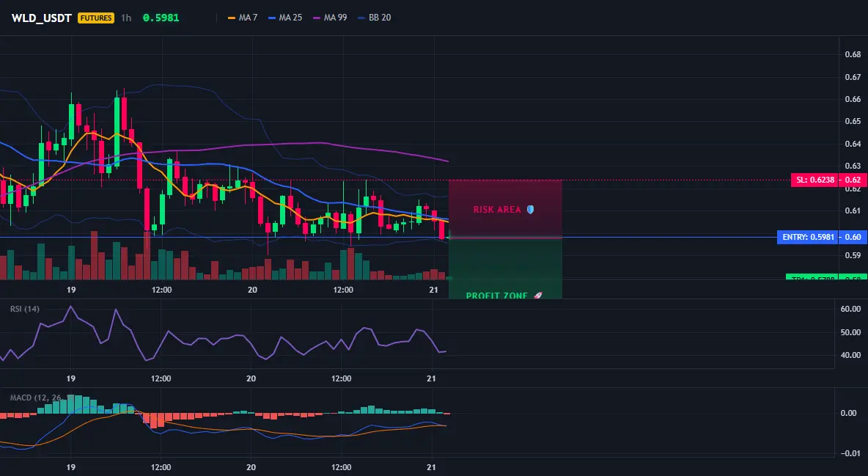This screenshot has height=476, width=868.
Task: Click the FUTURES badge
Action: click(96, 18)
